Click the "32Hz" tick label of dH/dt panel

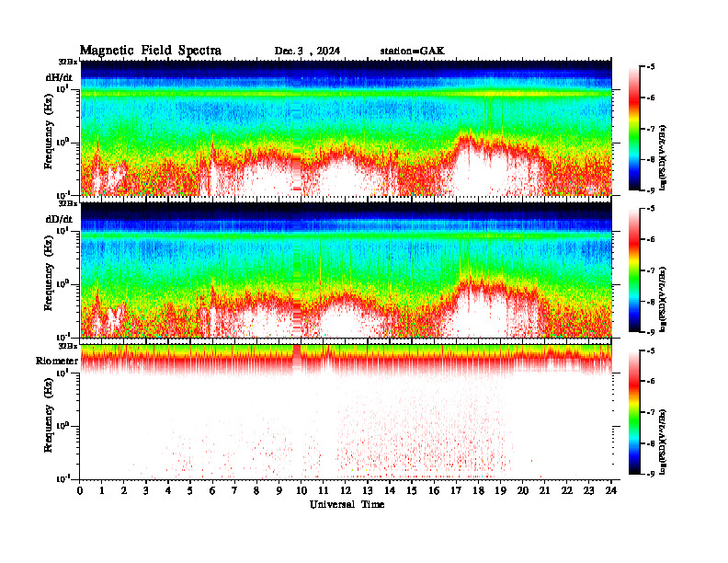pos(68,62)
